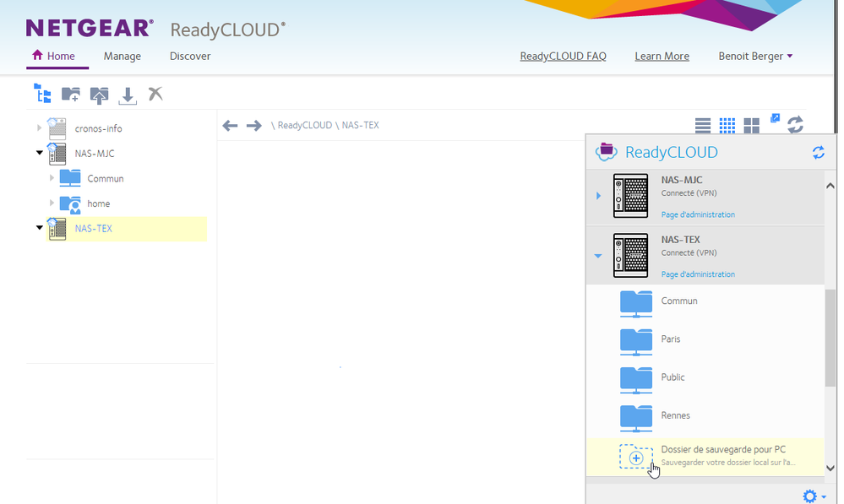
Task: Click the download toolbar icon
Action: (128, 95)
